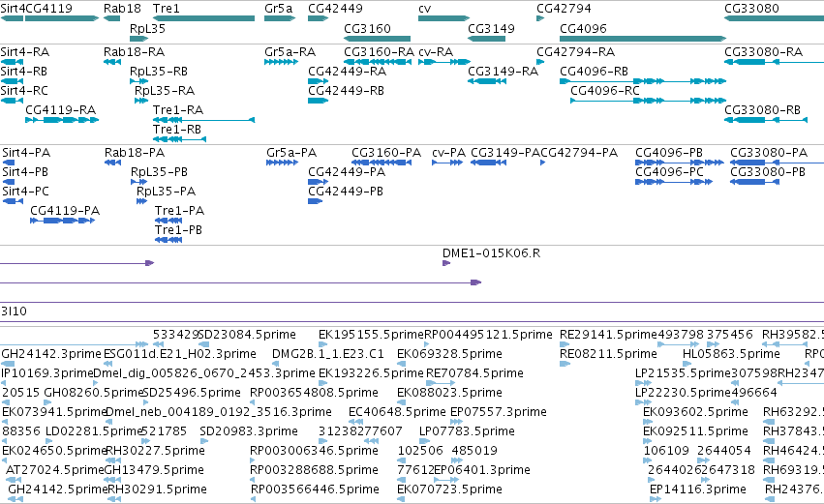Select the CG42794-RA transcript label

575,52
